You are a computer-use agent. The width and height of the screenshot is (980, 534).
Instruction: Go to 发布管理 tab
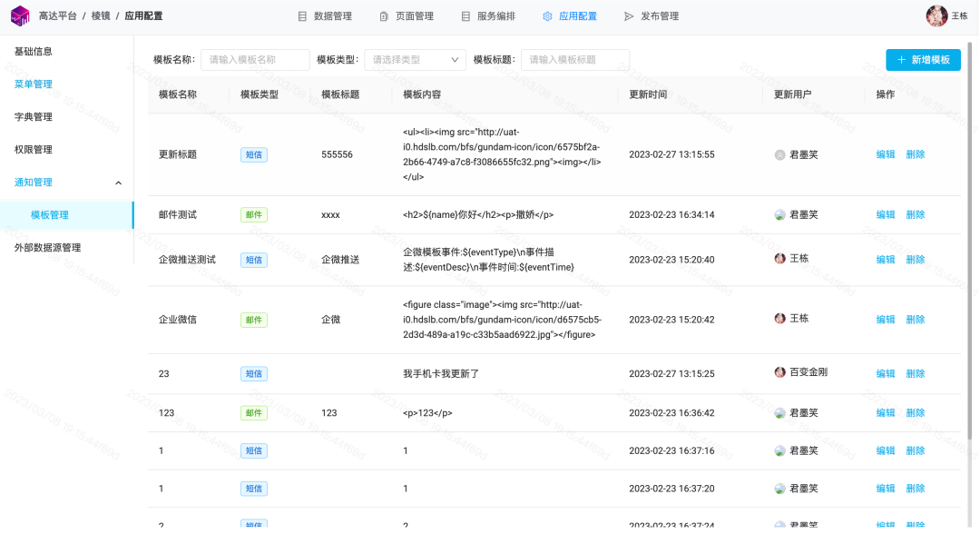click(x=652, y=16)
